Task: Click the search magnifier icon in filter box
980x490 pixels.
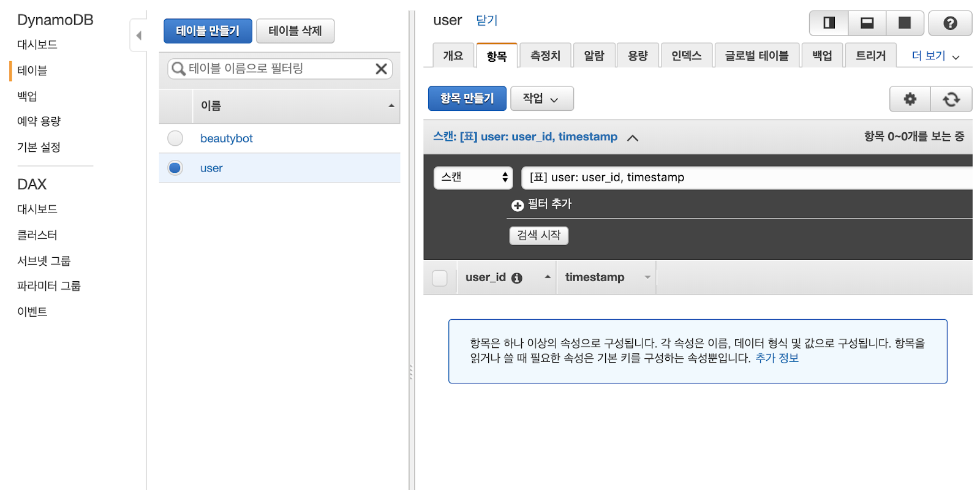Action: (x=178, y=69)
